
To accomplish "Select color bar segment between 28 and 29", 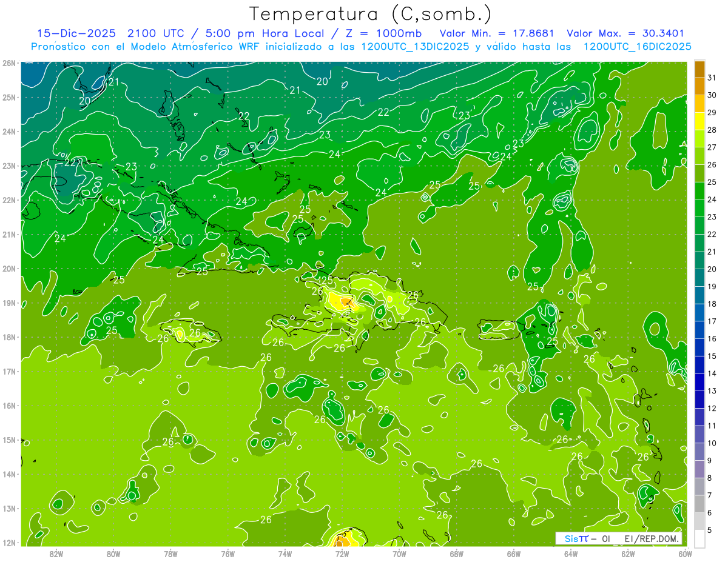I will coord(699,121).
